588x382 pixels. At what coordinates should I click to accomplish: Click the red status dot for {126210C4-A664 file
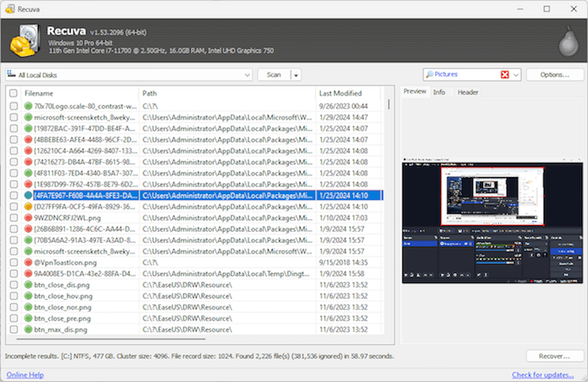pos(28,150)
